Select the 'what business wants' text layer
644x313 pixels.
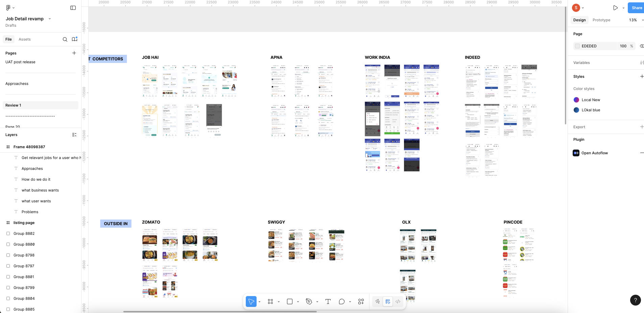coord(41,190)
